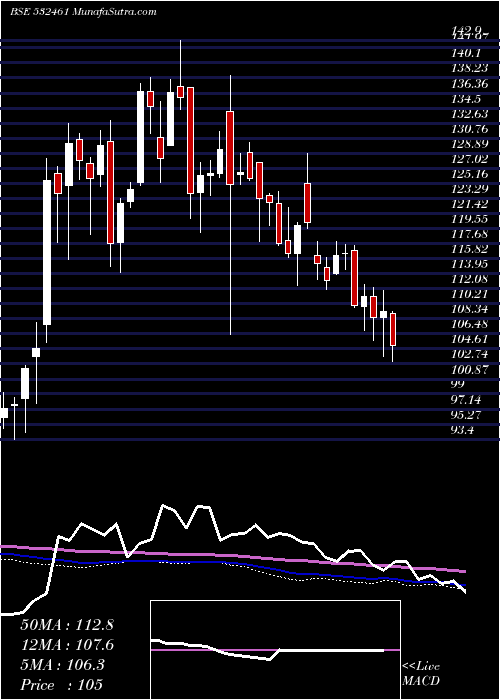500x700 pixels.
Task: Click the 50MA : 112.8 readout
Action: (x=67, y=625)
